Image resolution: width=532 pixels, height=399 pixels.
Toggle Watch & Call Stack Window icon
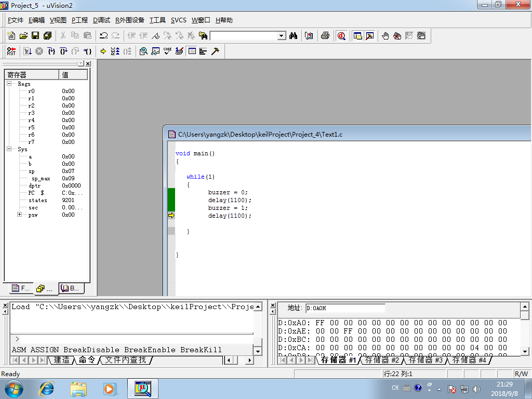coord(155,51)
